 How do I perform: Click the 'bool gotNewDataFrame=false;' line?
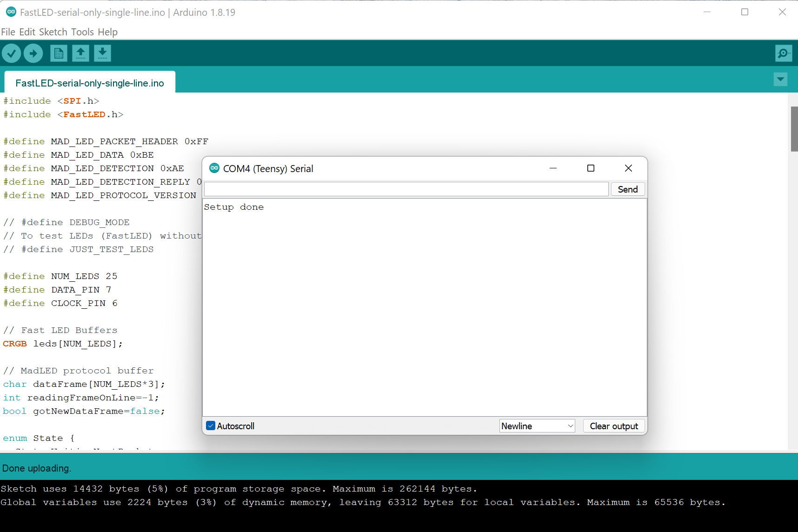(x=84, y=411)
